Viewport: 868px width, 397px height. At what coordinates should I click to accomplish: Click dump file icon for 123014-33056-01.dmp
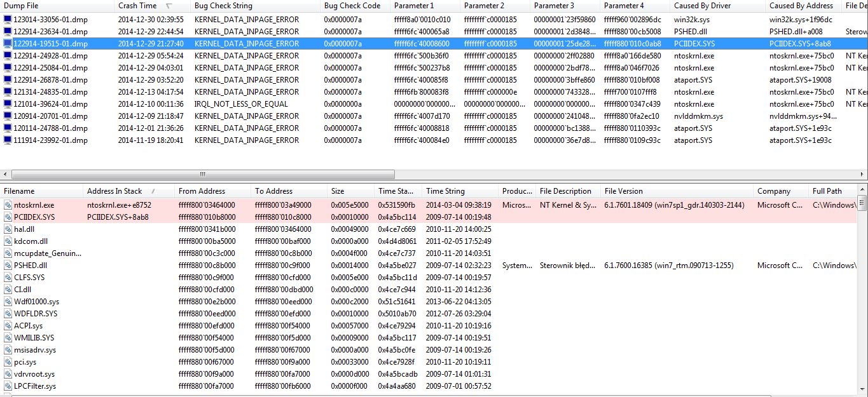point(8,20)
